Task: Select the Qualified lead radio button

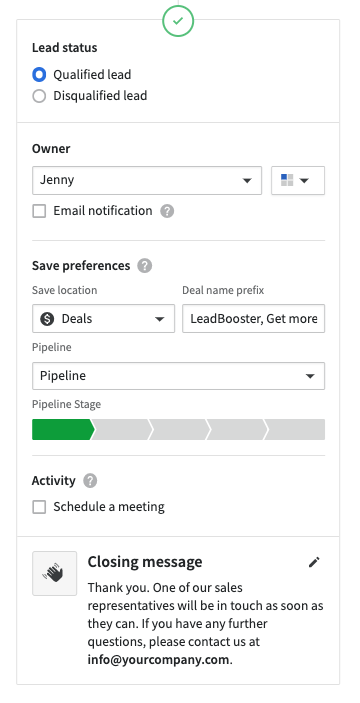Action: (x=39, y=74)
